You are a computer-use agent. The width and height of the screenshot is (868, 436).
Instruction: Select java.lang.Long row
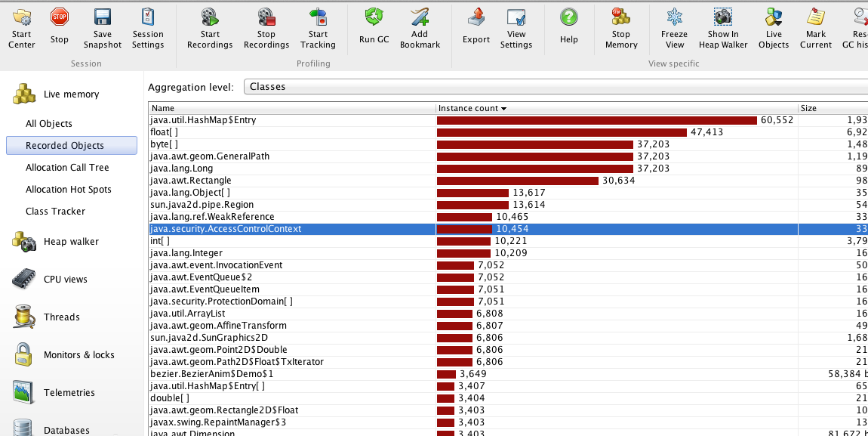click(508, 169)
